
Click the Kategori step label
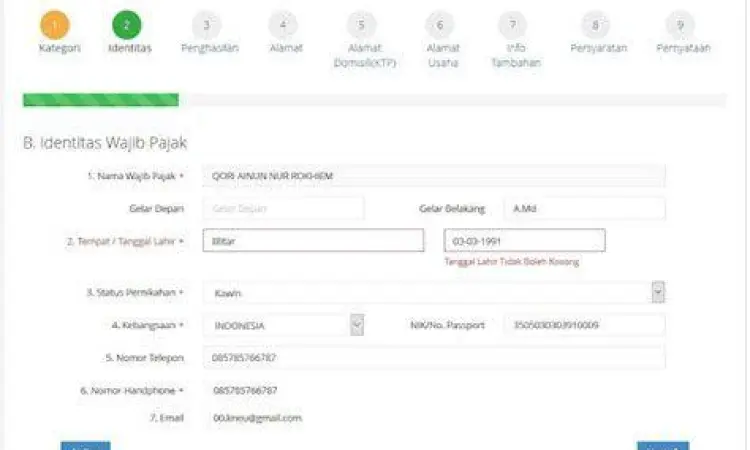[60, 48]
